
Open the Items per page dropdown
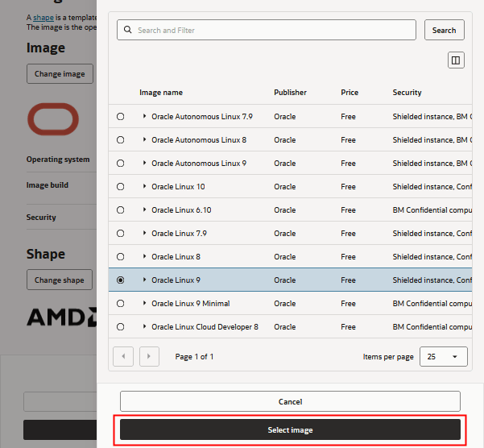[443, 357]
